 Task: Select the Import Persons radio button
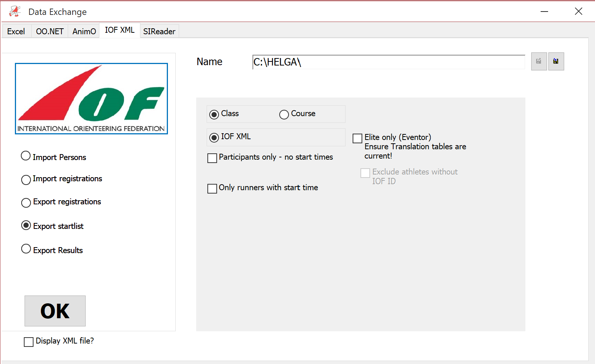click(x=26, y=156)
